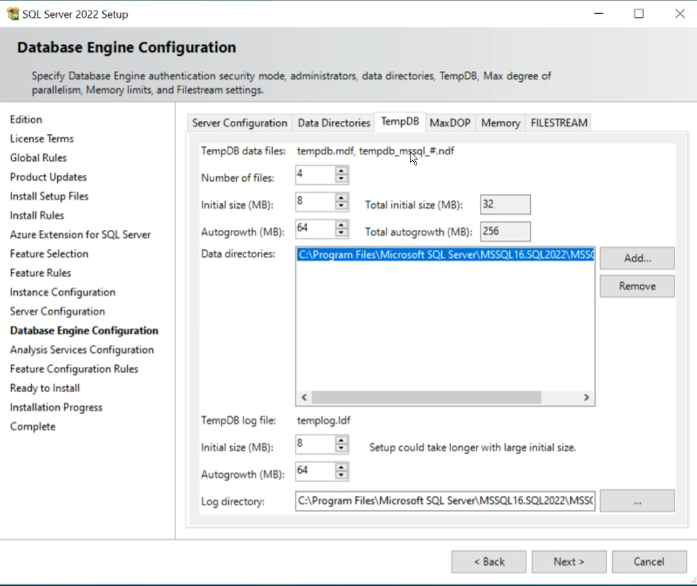Click Remove to delete the data directory
The height and width of the screenshot is (586, 697).
click(637, 286)
